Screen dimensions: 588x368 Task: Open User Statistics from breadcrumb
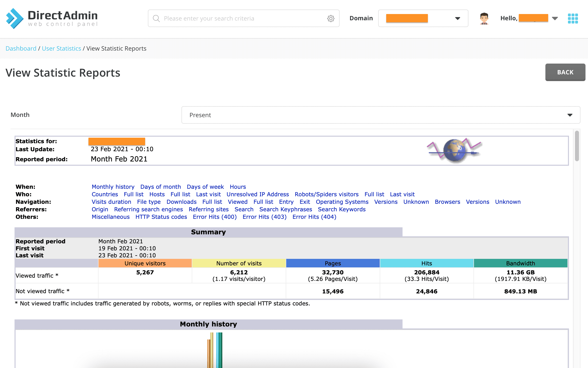pyautogui.click(x=61, y=48)
